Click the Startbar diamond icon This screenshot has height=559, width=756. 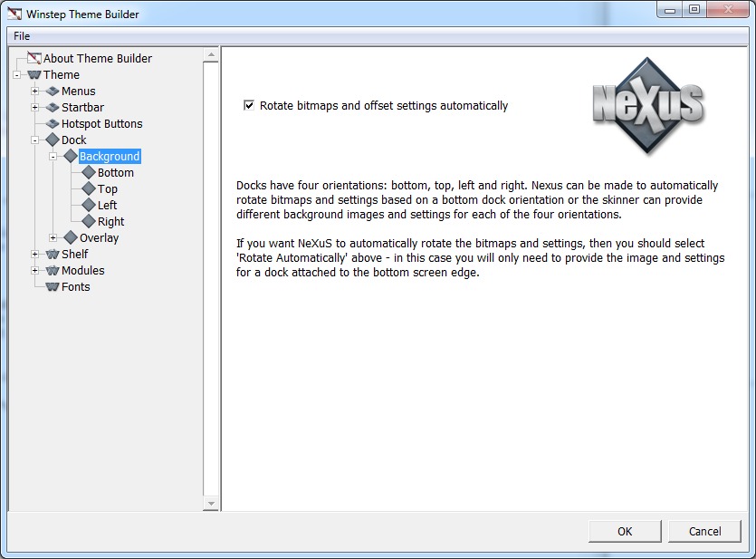(x=53, y=108)
